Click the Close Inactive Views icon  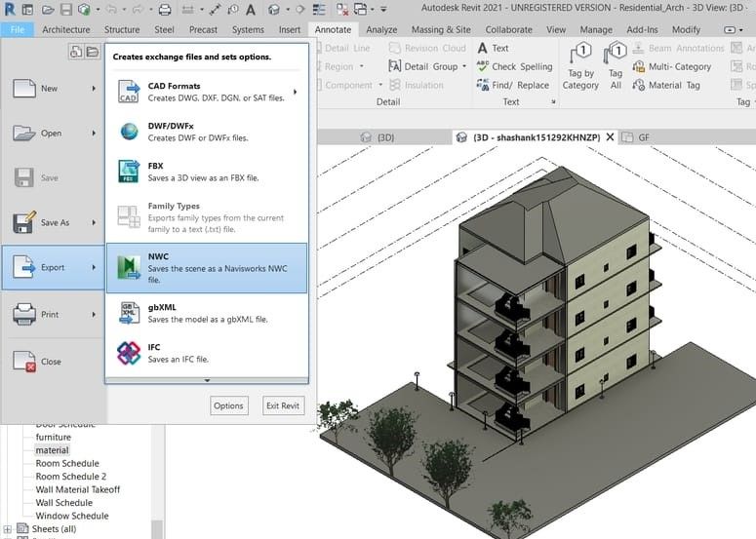(x=342, y=9)
